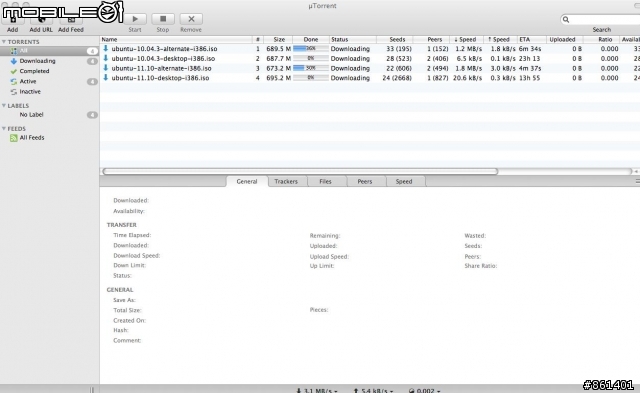The width and height of the screenshot is (640, 393).
Task: Click the 20.6 kB/s download speed cell
Action: (467, 78)
